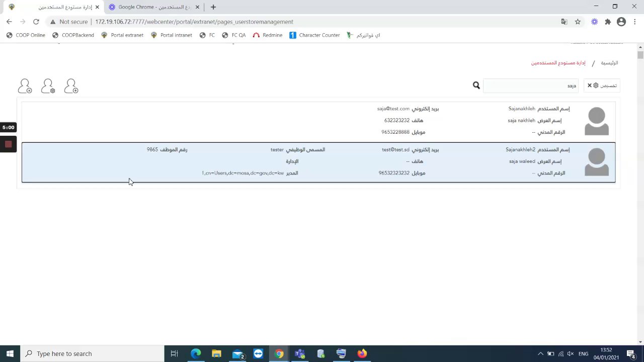Open a new tab with the plus button

pyautogui.click(x=213, y=7)
